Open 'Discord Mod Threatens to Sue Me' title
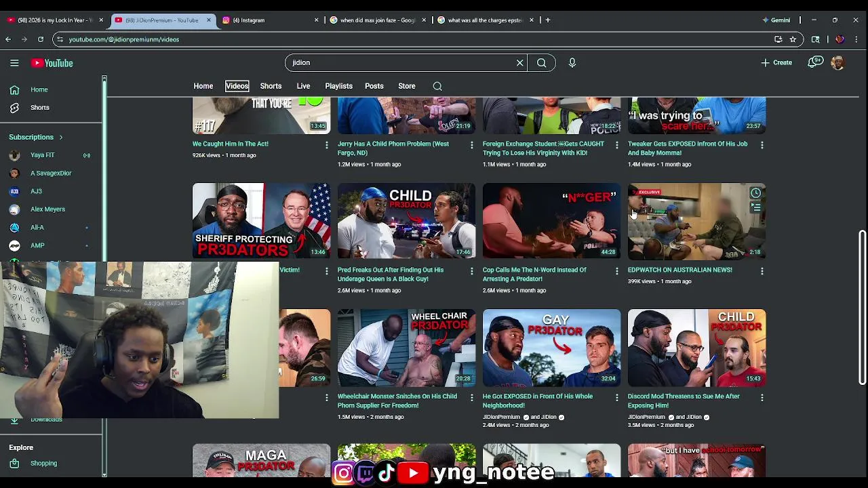 [x=684, y=401]
